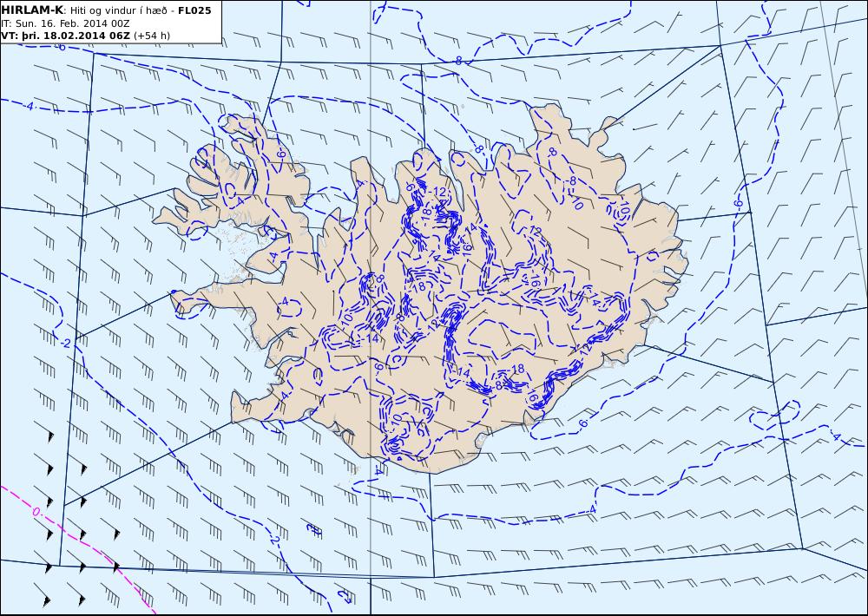Click the FL025 flight level label
This screenshot has width=868, height=616.
click(194, 10)
